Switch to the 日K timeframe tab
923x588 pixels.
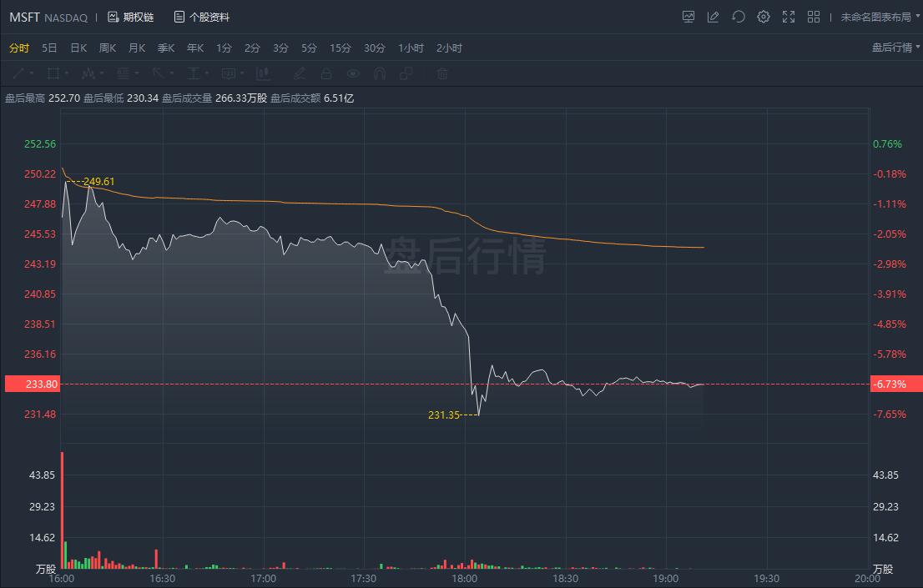[x=78, y=48]
